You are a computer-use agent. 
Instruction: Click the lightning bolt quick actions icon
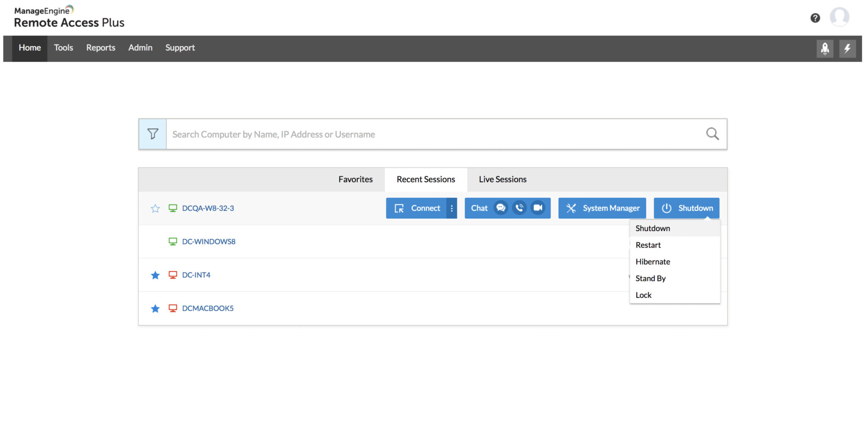pos(847,48)
